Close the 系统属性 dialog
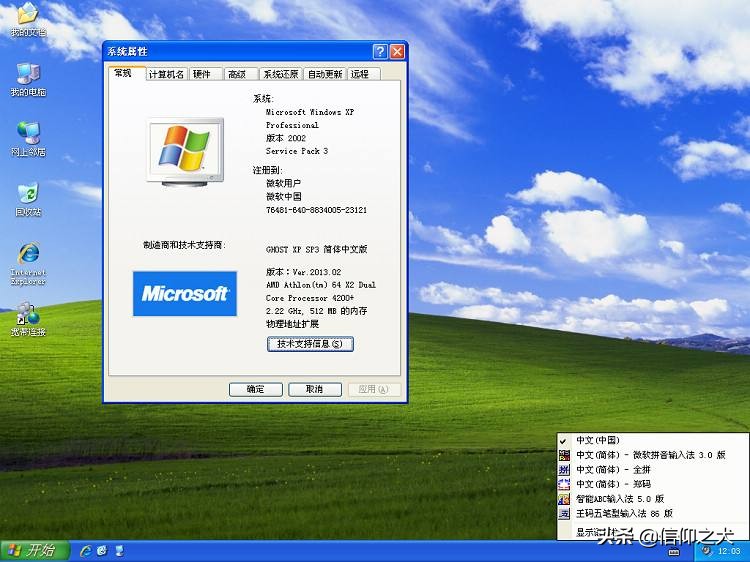The height and width of the screenshot is (562, 750). tap(397, 51)
